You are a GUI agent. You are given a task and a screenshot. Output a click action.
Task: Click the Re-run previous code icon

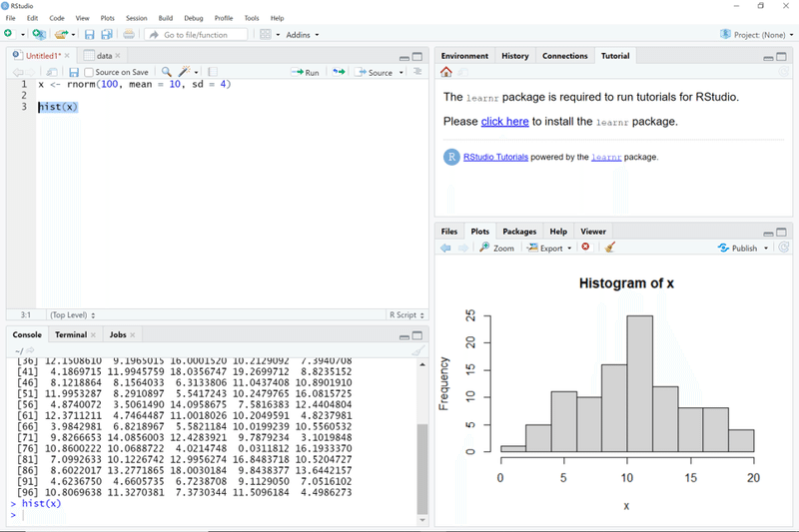(339, 72)
